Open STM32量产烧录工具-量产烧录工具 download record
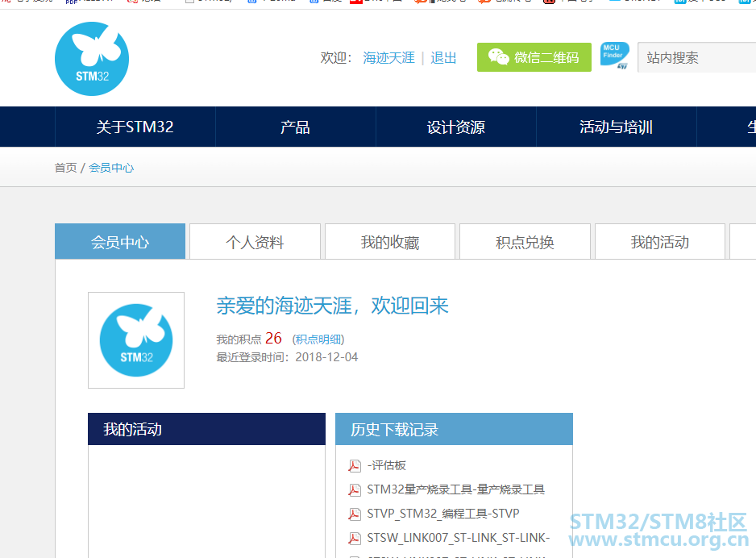 [456, 489]
